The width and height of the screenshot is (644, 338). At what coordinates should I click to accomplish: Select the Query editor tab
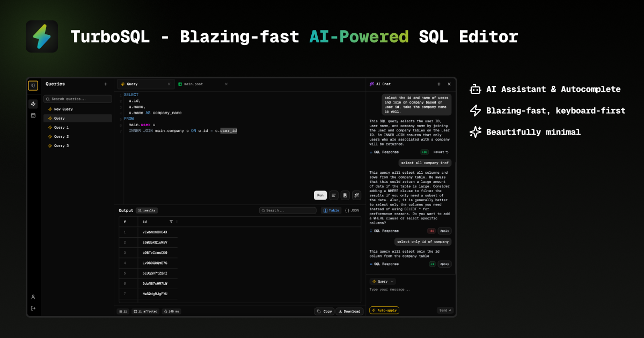tap(131, 83)
